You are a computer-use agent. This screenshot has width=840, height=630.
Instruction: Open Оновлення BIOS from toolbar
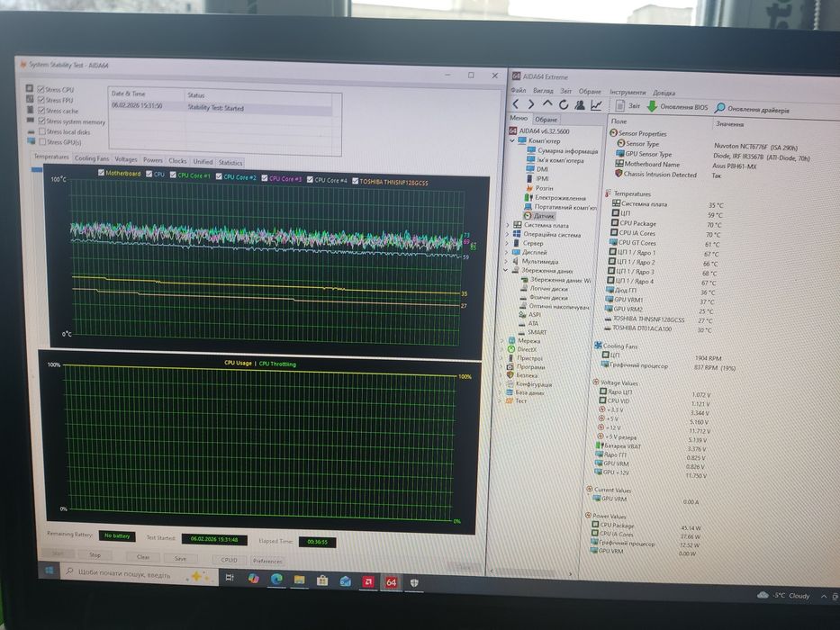coord(678,106)
